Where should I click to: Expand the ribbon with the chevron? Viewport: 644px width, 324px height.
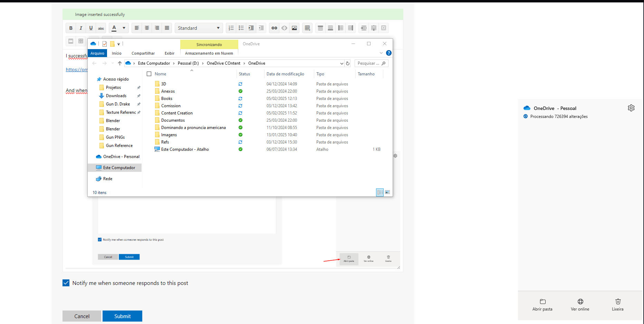(381, 53)
